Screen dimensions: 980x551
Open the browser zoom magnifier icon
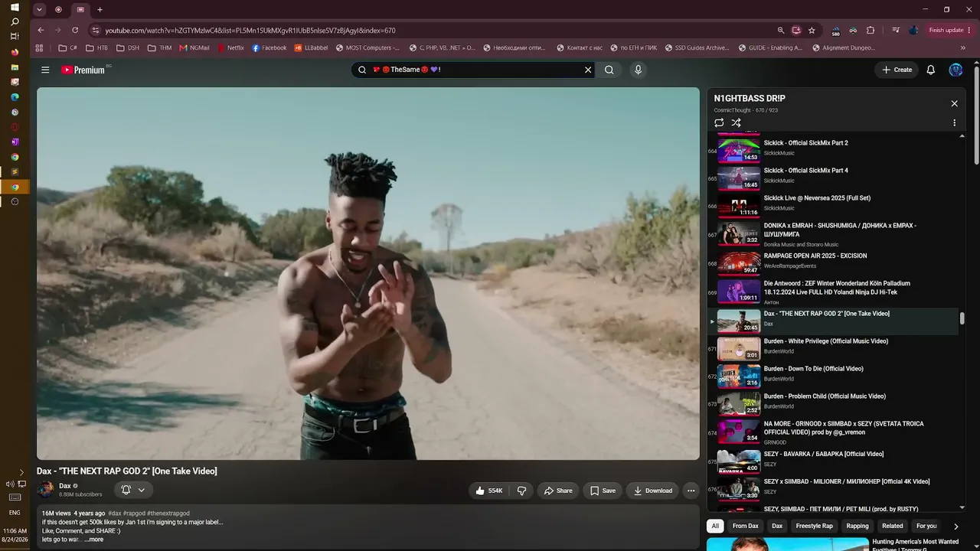[781, 30]
